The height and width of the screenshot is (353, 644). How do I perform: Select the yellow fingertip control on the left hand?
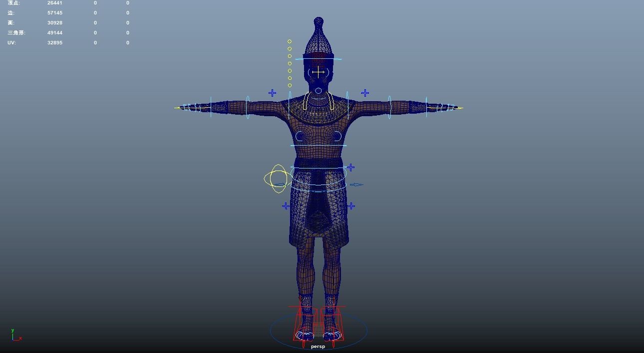click(x=177, y=108)
